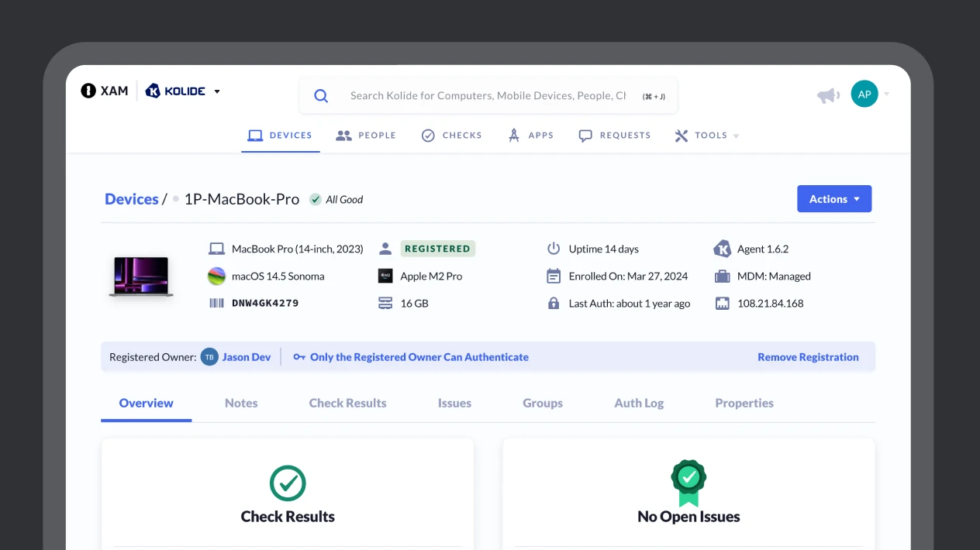The width and height of the screenshot is (980, 550).
Task: Switch to the Groups tab
Action: (543, 403)
